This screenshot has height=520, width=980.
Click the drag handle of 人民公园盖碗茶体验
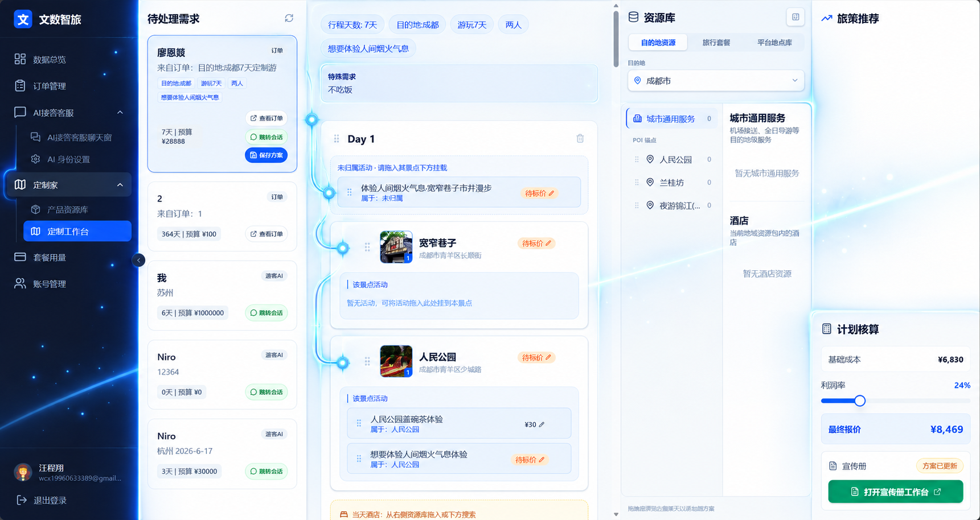[359, 423]
